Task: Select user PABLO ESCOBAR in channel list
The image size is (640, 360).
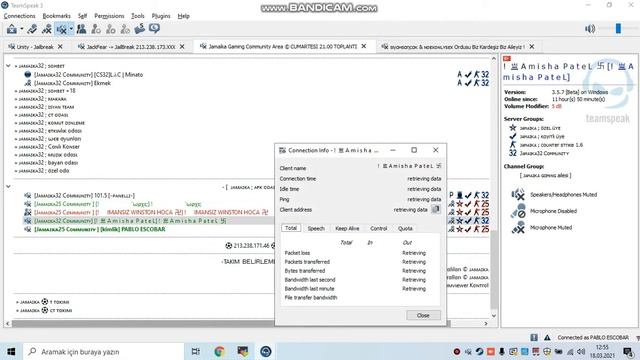Action: pyautogui.click(x=100, y=229)
